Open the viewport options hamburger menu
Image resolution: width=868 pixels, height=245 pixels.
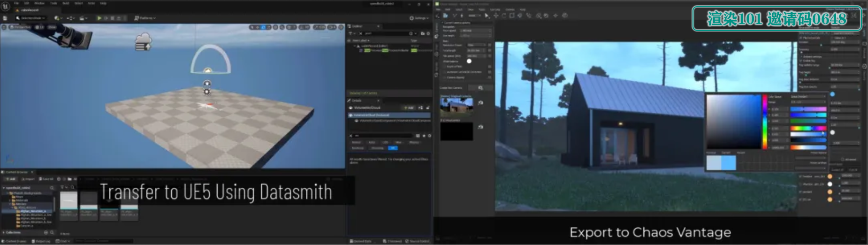coord(4,27)
